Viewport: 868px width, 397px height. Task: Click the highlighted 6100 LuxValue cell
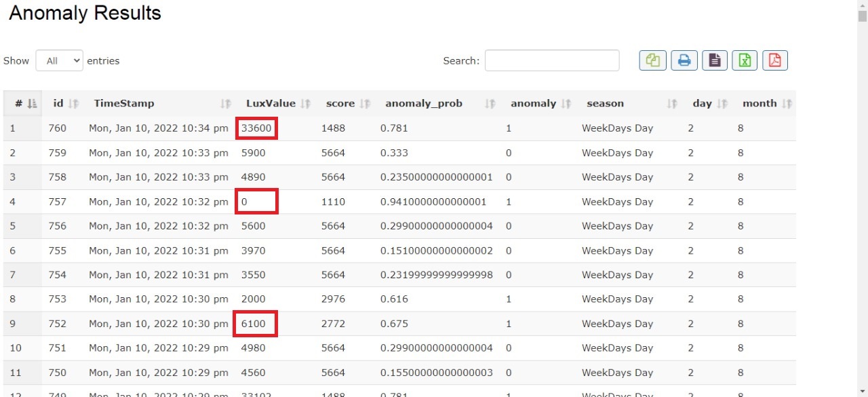tap(254, 324)
